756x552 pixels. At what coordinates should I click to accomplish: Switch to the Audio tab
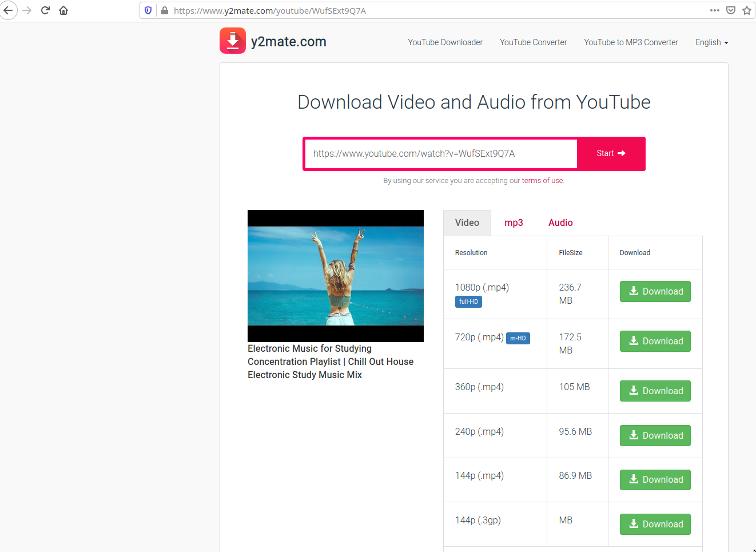560,223
